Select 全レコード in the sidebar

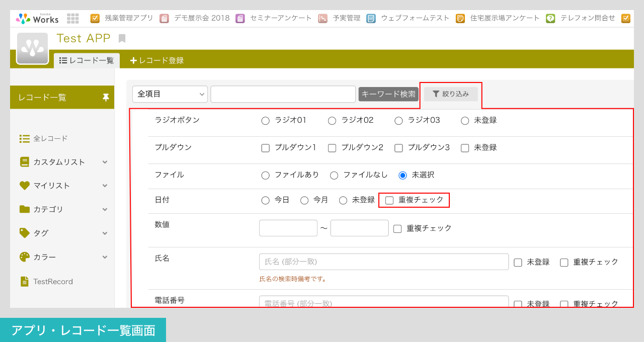50,138
